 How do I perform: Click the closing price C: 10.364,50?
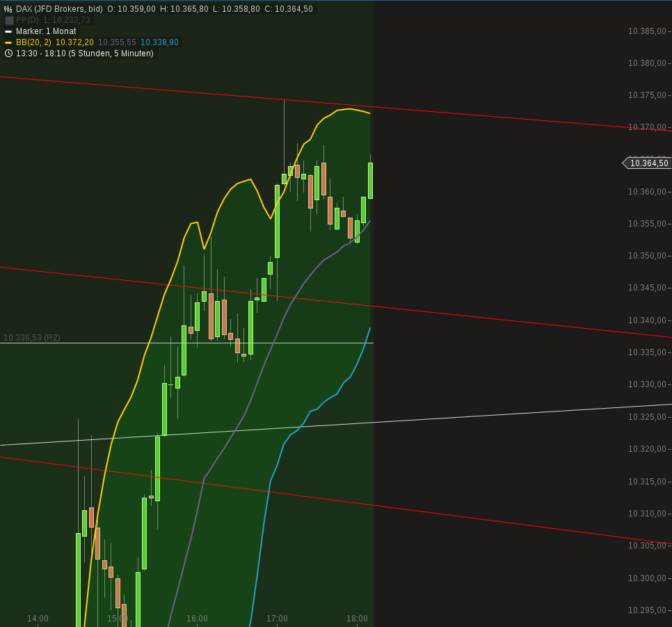(289, 9)
